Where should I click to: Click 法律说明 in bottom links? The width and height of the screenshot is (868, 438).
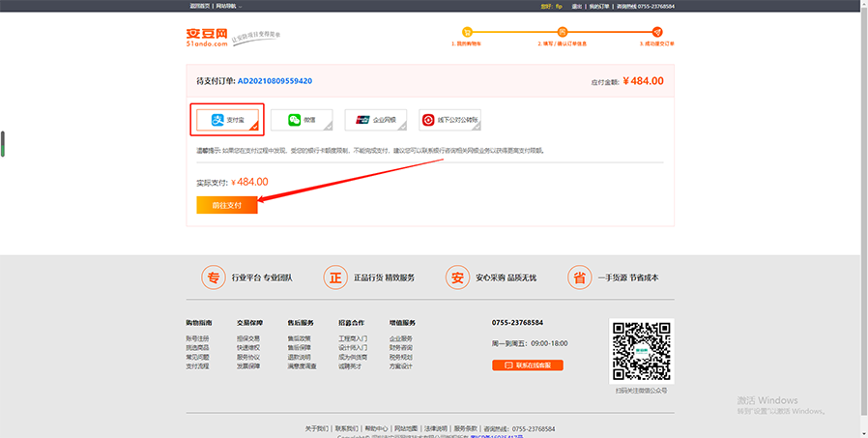tap(436, 428)
